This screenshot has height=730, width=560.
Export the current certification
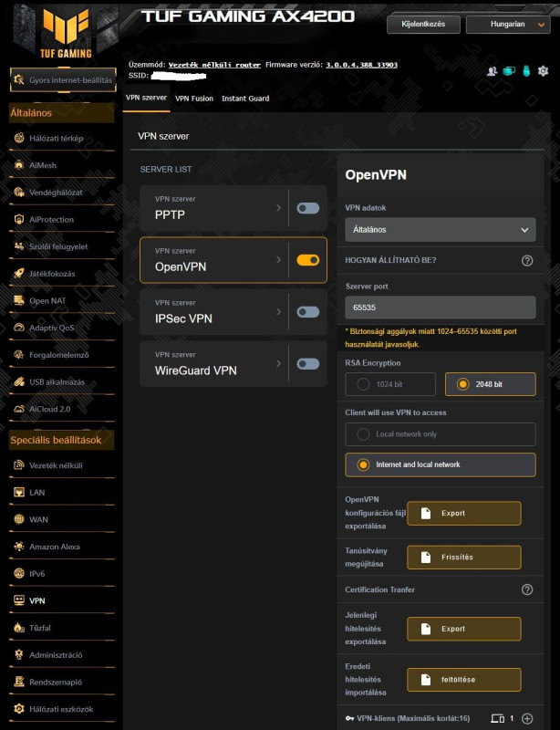[464, 629]
